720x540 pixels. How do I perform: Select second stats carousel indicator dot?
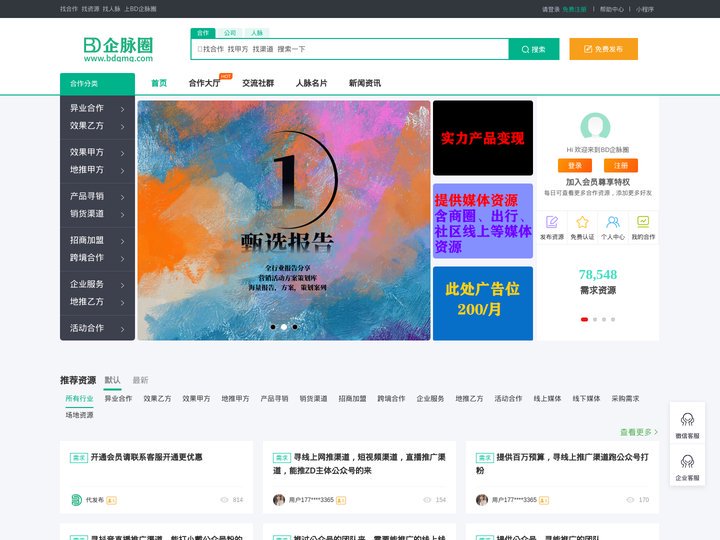595,319
